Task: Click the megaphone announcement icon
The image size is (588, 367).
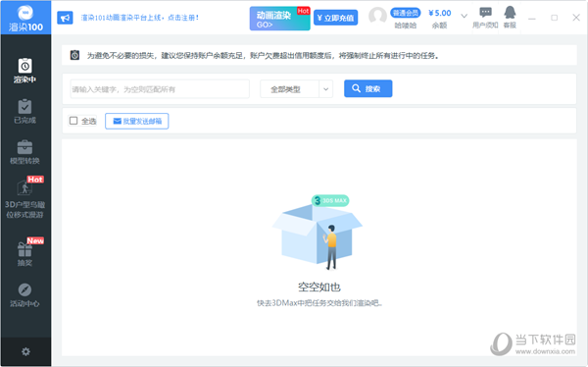Action: [65, 18]
